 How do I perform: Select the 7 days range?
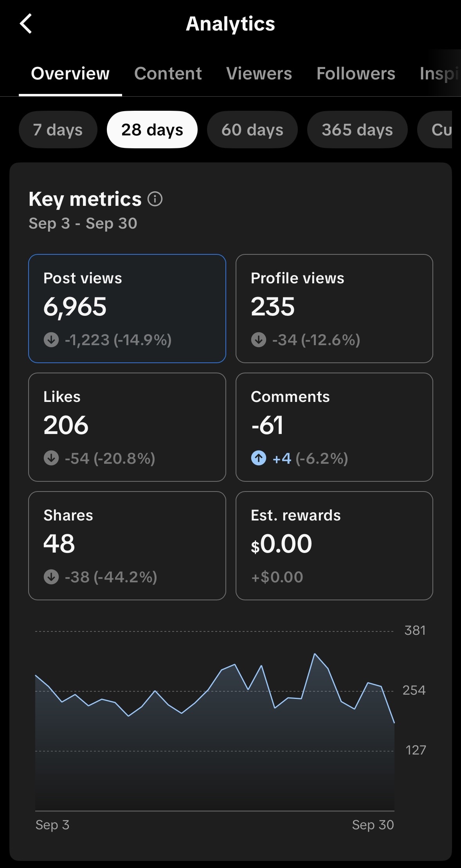pyautogui.click(x=58, y=130)
